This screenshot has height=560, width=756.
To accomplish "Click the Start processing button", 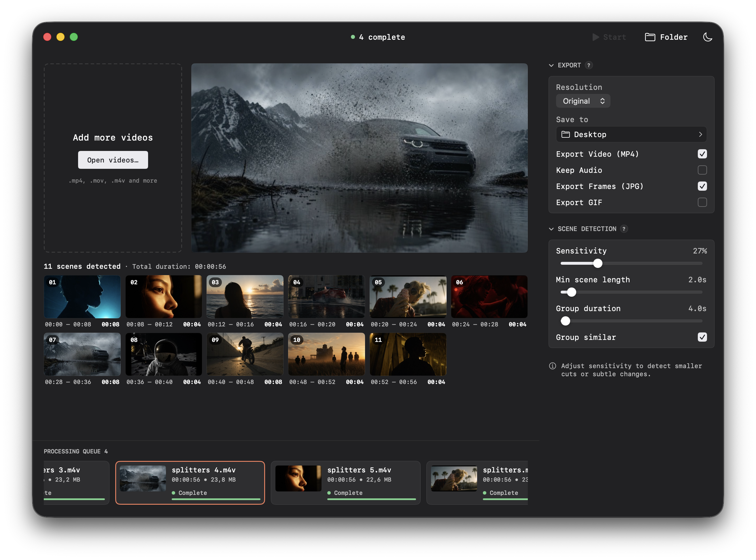I will [609, 37].
